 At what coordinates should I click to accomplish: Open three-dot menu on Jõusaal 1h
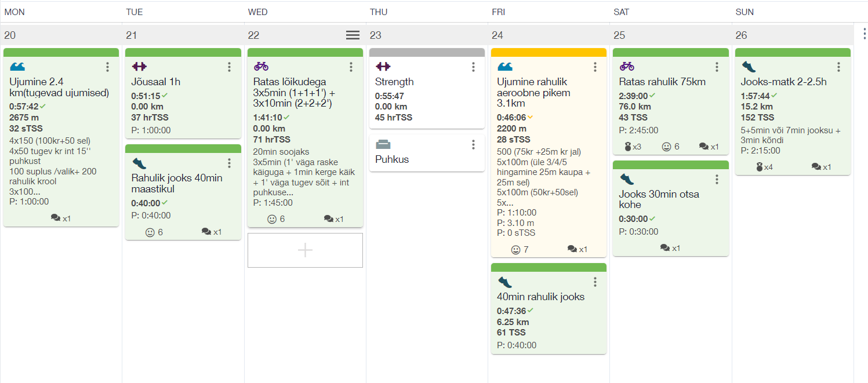(x=229, y=67)
